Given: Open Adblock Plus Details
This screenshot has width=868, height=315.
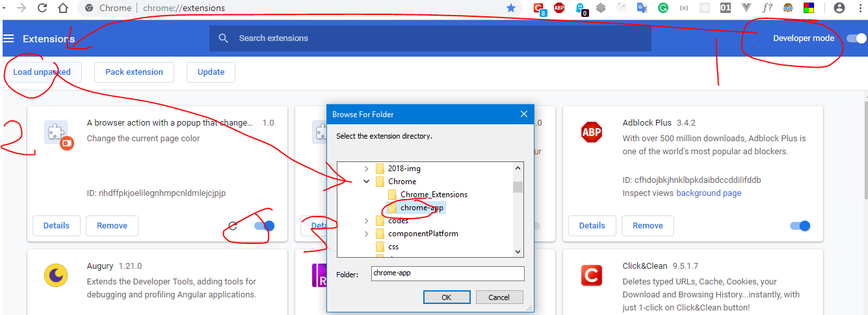Looking at the screenshot, I should point(592,226).
